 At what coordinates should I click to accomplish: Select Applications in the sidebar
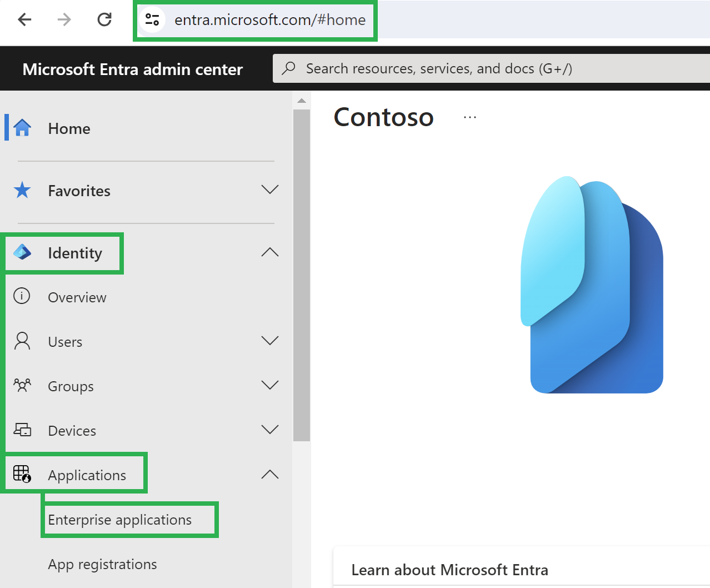pos(87,475)
